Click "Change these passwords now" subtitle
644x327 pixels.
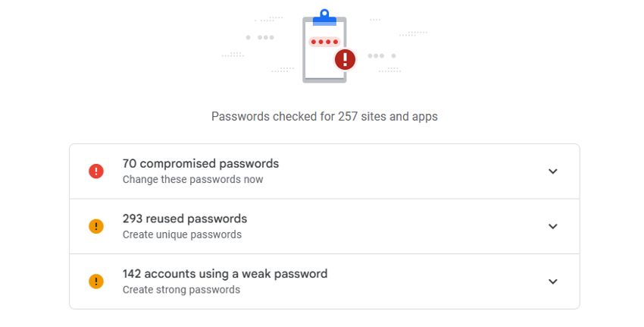click(193, 180)
